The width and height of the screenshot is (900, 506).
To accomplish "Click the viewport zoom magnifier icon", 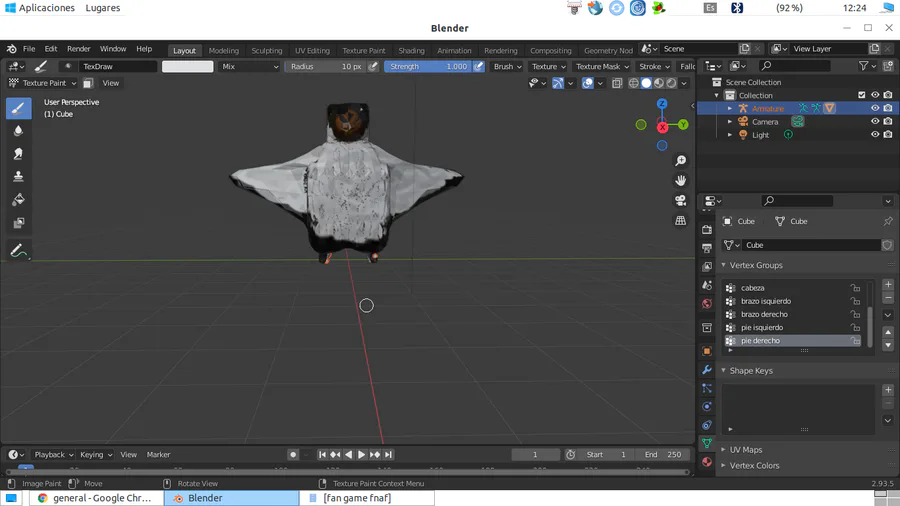I will coord(680,161).
